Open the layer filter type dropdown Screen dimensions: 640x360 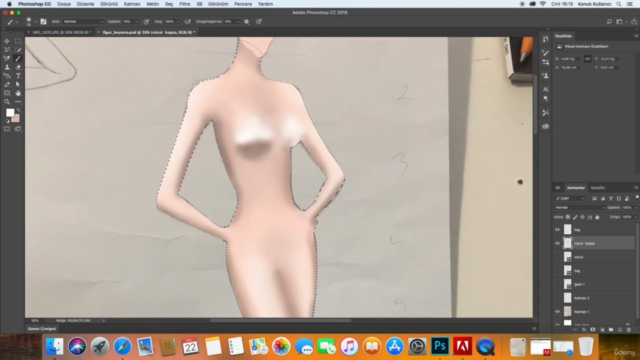click(x=570, y=198)
